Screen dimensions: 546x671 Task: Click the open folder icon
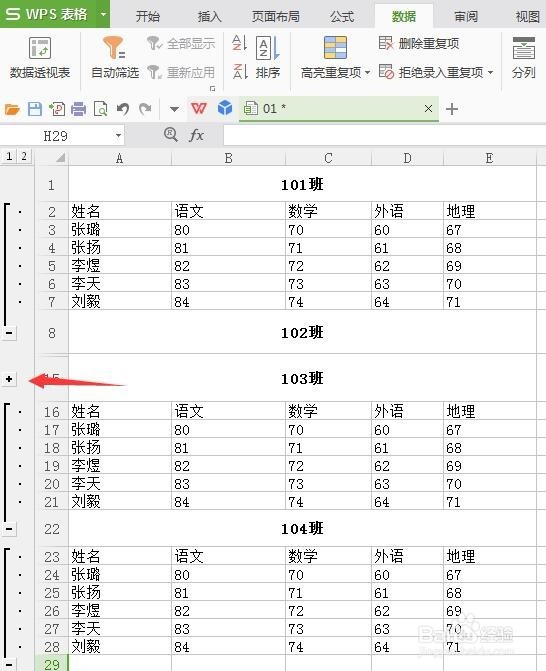12,110
